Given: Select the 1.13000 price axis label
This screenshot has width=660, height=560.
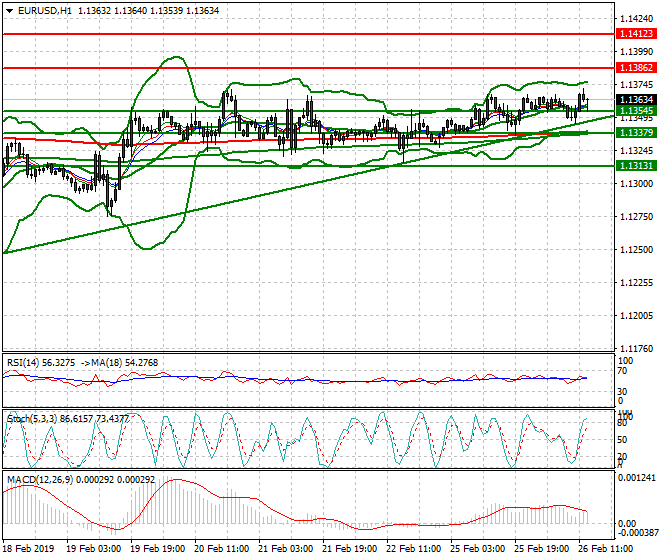Looking at the screenshot, I should pos(637,184).
